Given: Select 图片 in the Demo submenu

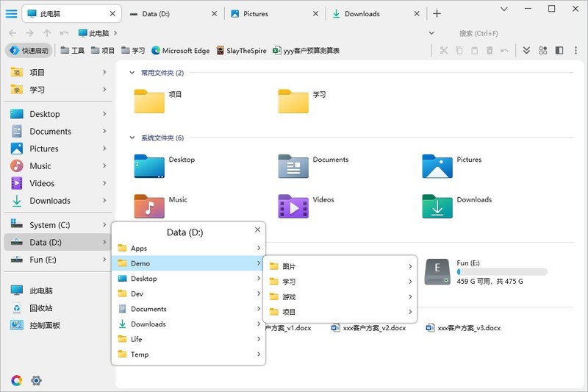Looking at the screenshot, I should [x=340, y=266].
